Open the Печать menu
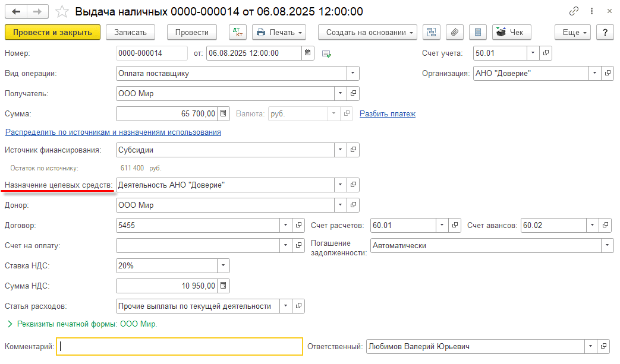Screen dimensions: 620x364 point(279,32)
